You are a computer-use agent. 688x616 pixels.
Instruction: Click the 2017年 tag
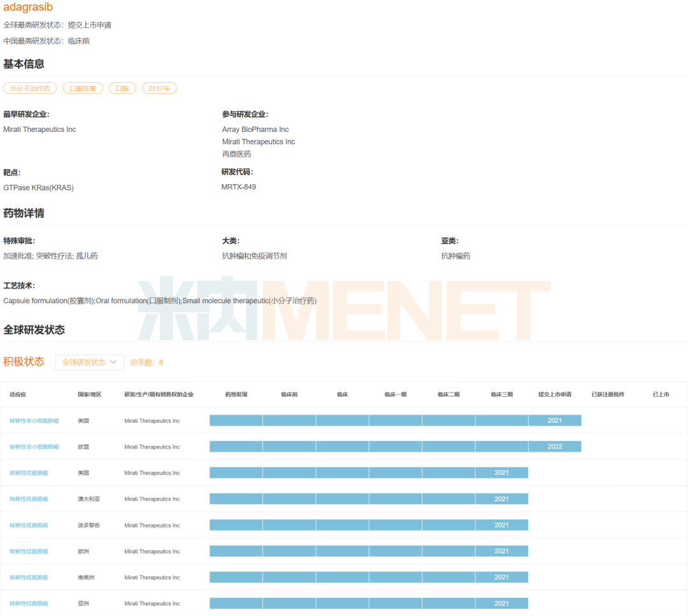point(159,89)
